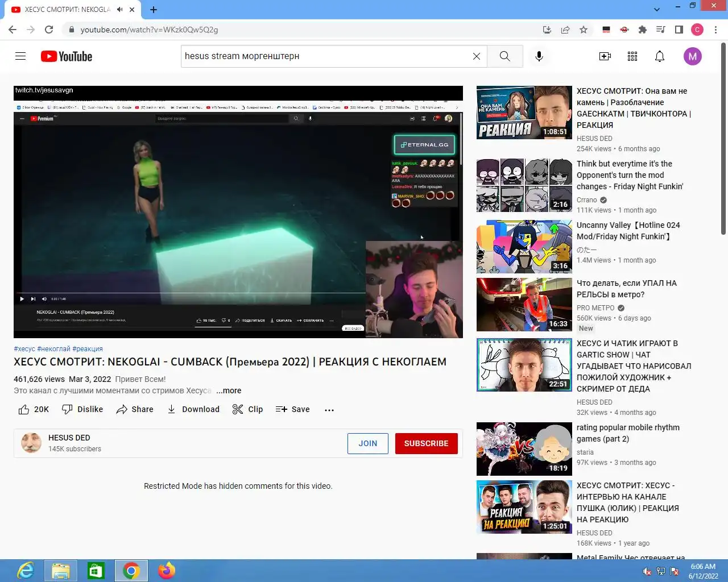Toggle the Chrome side panel

pyautogui.click(x=679, y=30)
